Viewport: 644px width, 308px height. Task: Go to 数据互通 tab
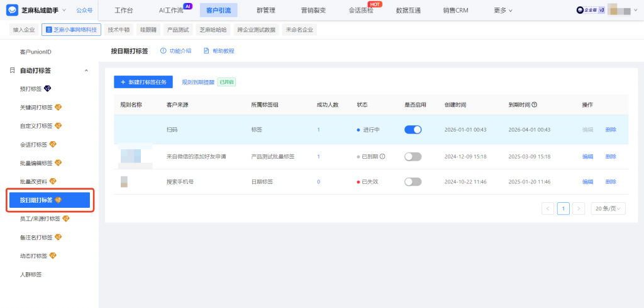click(x=408, y=10)
